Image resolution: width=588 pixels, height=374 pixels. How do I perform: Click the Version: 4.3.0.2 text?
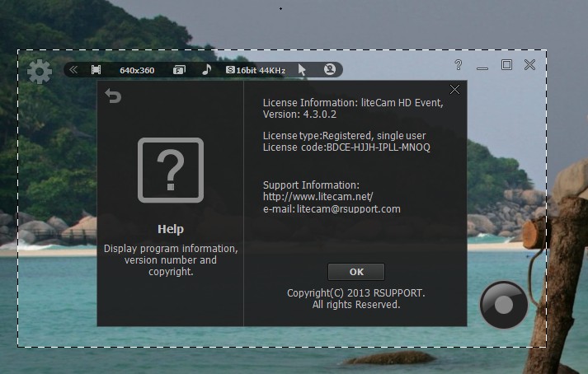click(299, 115)
